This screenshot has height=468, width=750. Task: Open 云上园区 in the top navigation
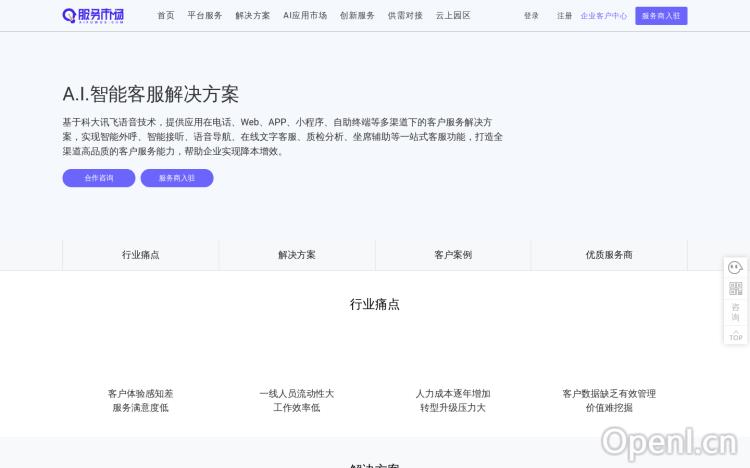[x=453, y=16]
